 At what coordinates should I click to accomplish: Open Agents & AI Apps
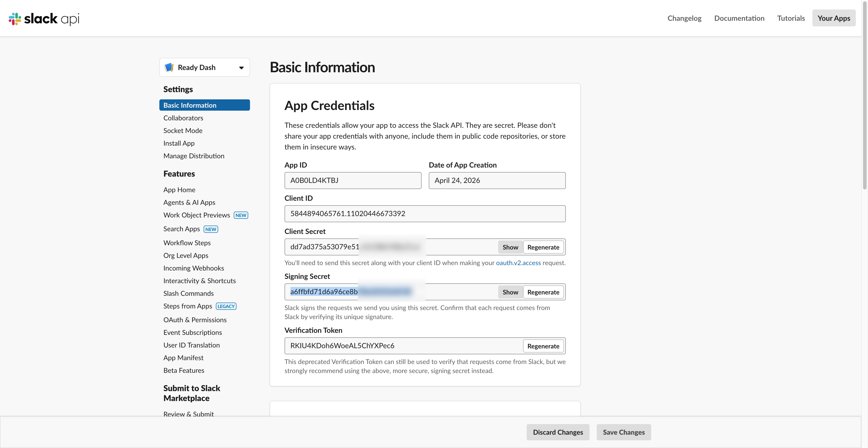tap(189, 202)
